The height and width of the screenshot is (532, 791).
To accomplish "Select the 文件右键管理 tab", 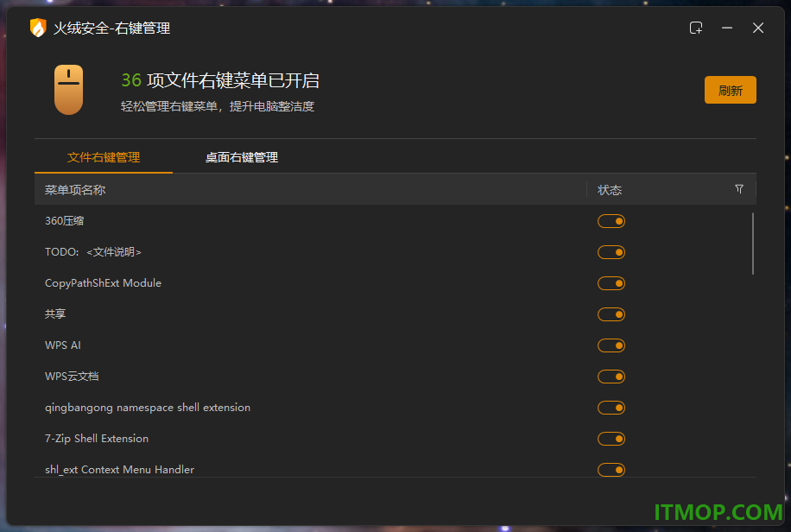I will (104, 157).
